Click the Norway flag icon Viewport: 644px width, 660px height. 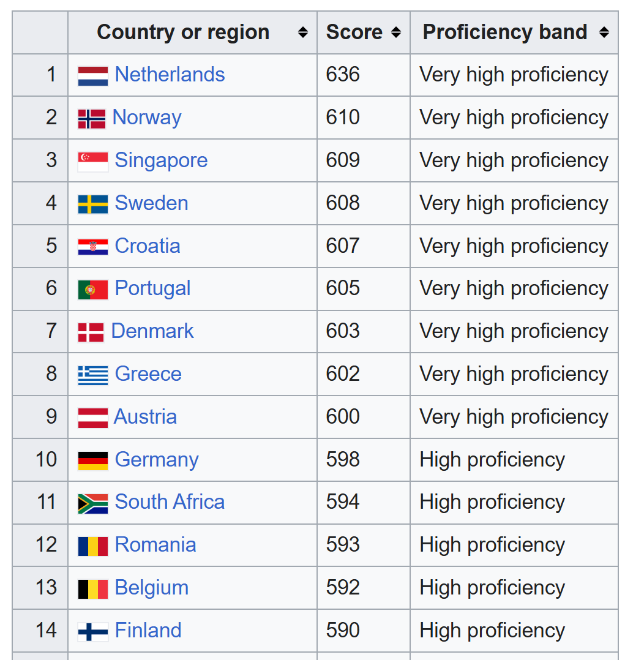[92, 118]
